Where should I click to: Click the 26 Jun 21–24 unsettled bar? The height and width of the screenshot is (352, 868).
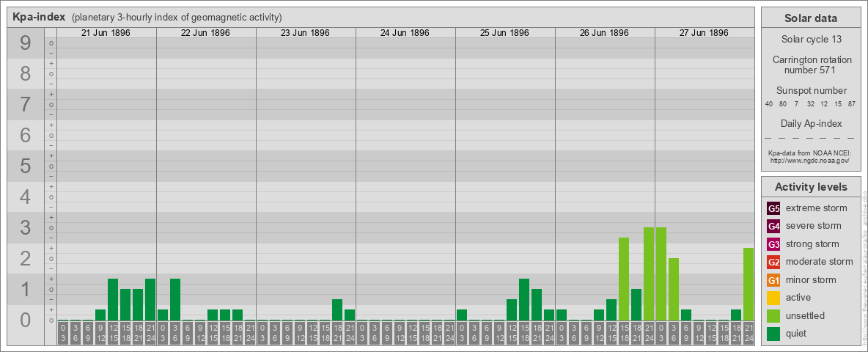(648, 274)
